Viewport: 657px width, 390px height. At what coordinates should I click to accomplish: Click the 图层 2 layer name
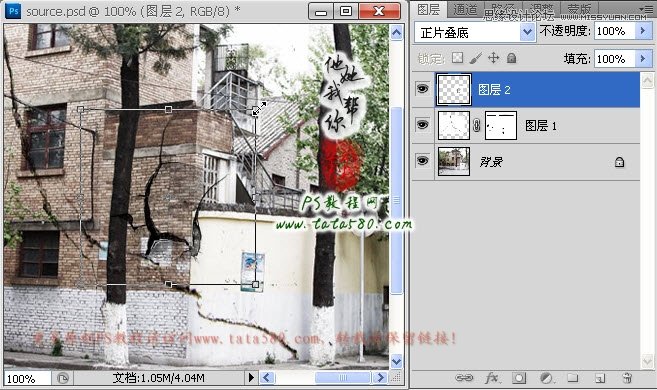pos(494,90)
